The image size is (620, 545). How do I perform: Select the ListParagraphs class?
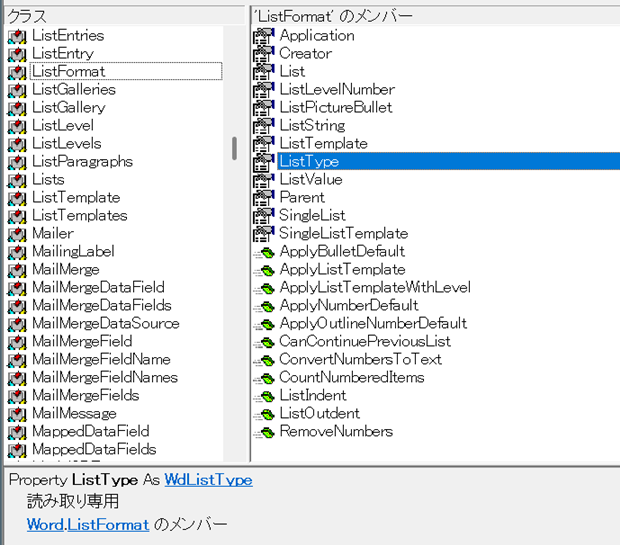(x=82, y=162)
